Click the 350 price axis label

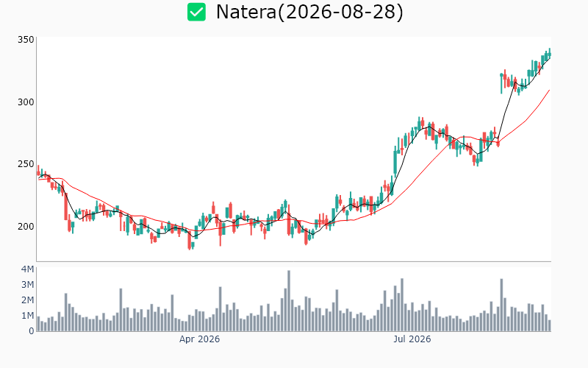[x=26, y=40]
